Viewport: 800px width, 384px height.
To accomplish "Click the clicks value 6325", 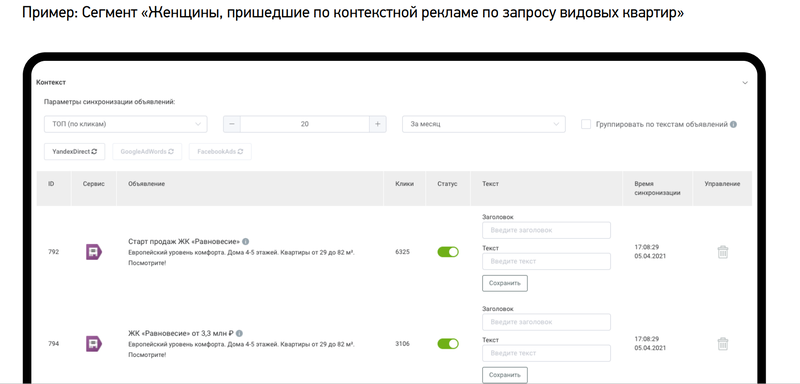I will click(403, 252).
